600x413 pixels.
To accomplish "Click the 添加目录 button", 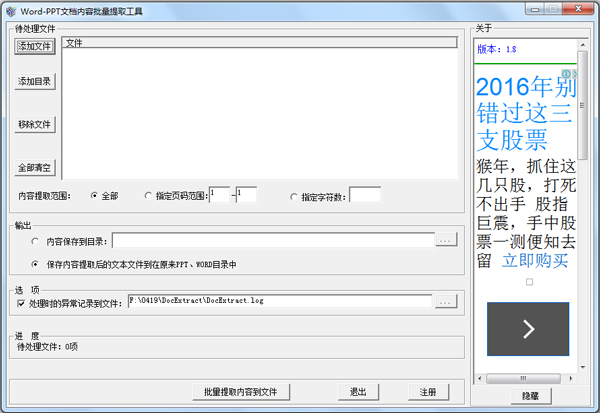I will pyautogui.click(x=35, y=81).
